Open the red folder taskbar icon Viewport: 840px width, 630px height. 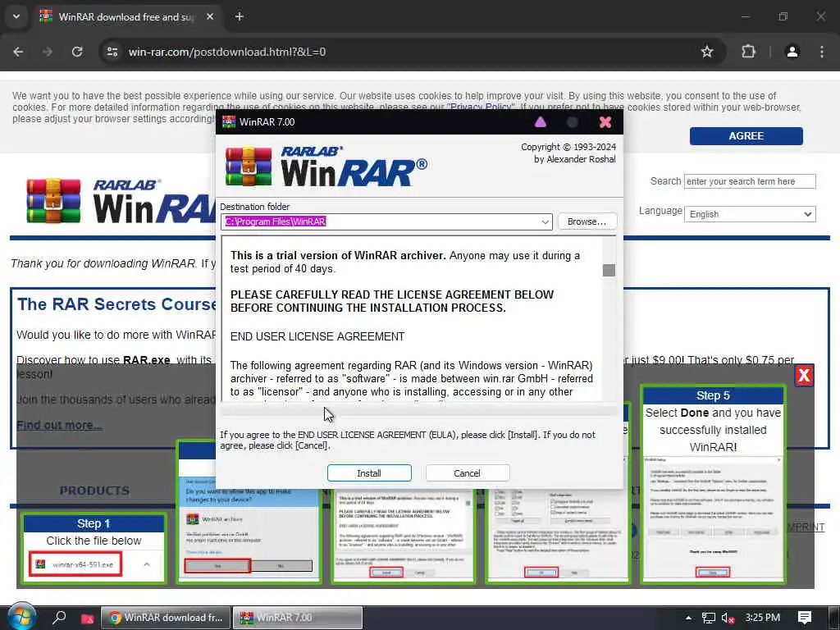tap(87, 618)
